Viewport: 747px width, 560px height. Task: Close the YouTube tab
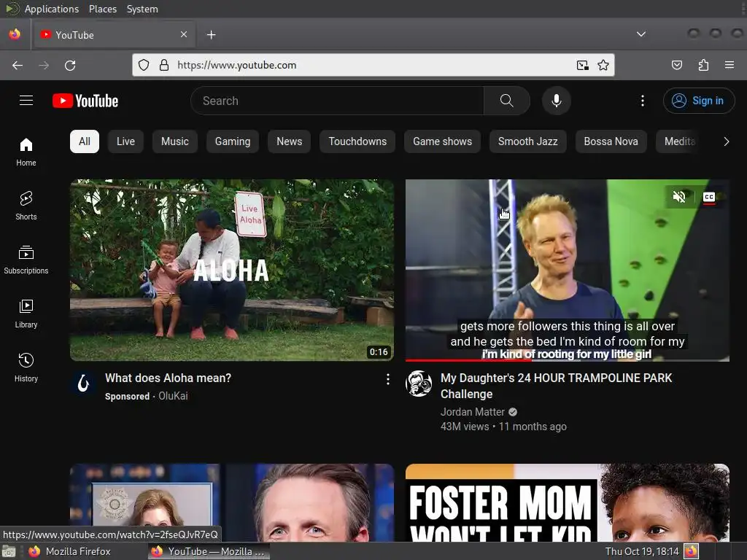184,34
